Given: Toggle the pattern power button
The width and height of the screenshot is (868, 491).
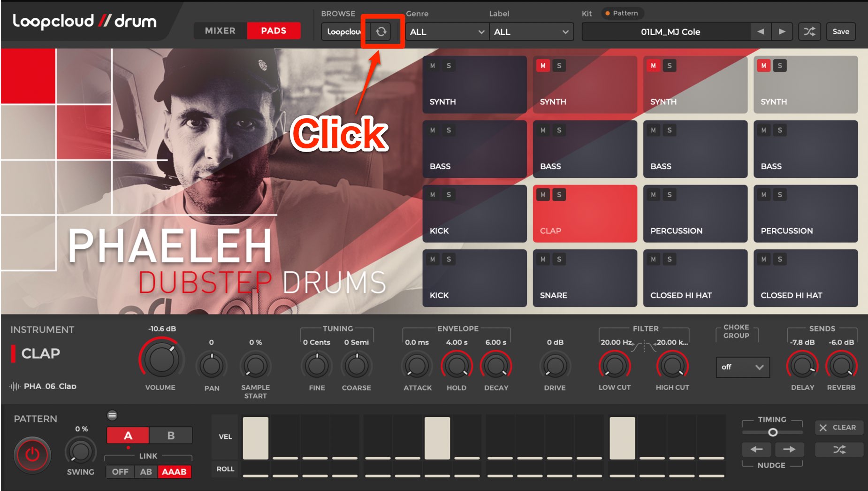Looking at the screenshot, I should [x=32, y=454].
